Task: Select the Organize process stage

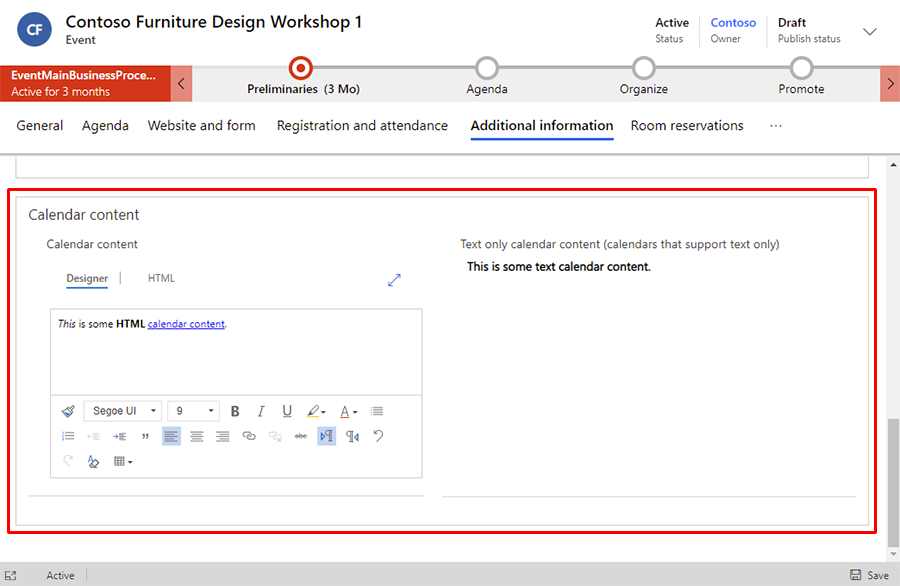Action: (x=643, y=69)
